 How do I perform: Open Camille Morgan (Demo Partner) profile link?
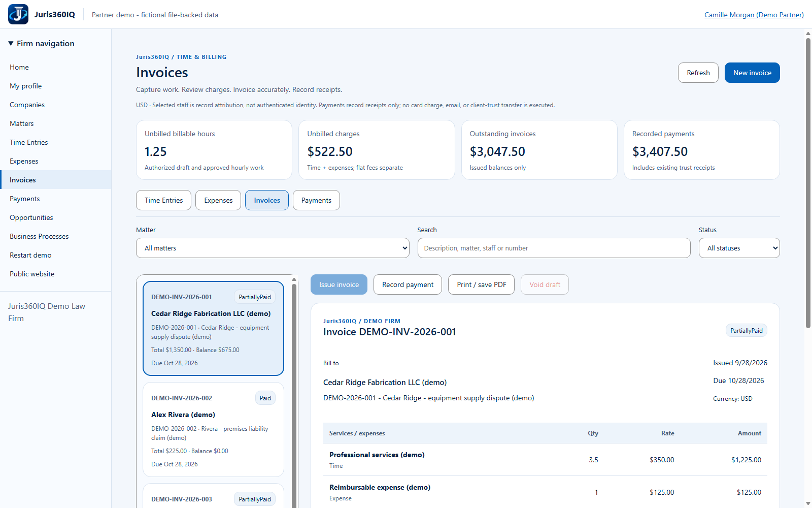click(x=754, y=15)
